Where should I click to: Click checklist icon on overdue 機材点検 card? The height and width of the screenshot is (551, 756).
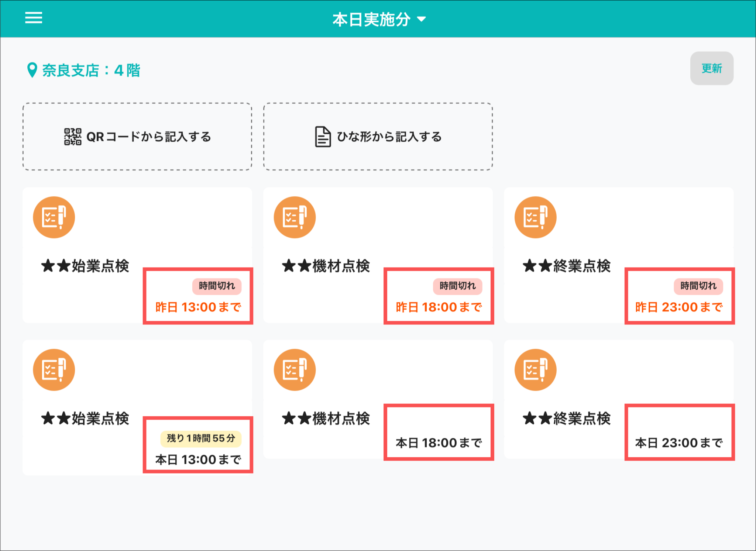295,217
